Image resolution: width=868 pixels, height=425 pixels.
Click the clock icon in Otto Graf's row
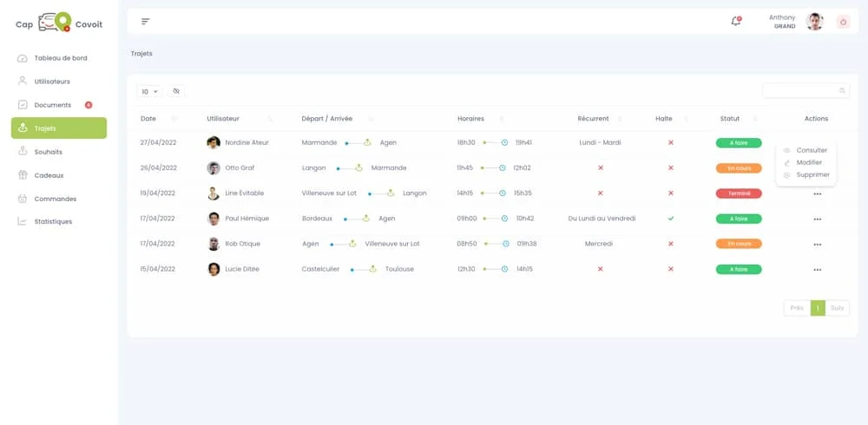[x=502, y=167]
